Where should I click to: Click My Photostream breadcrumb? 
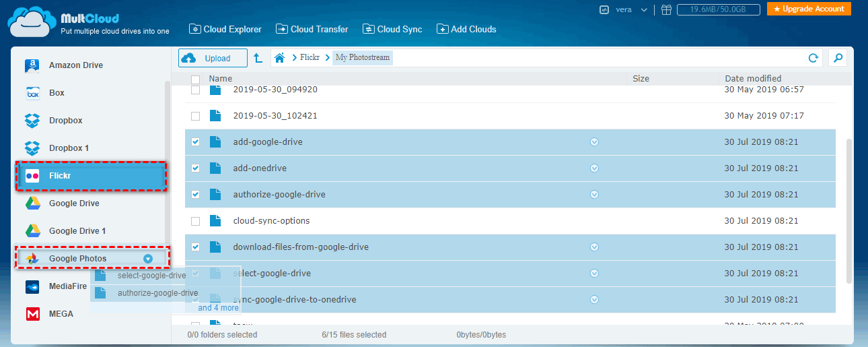(x=363, y=58)
